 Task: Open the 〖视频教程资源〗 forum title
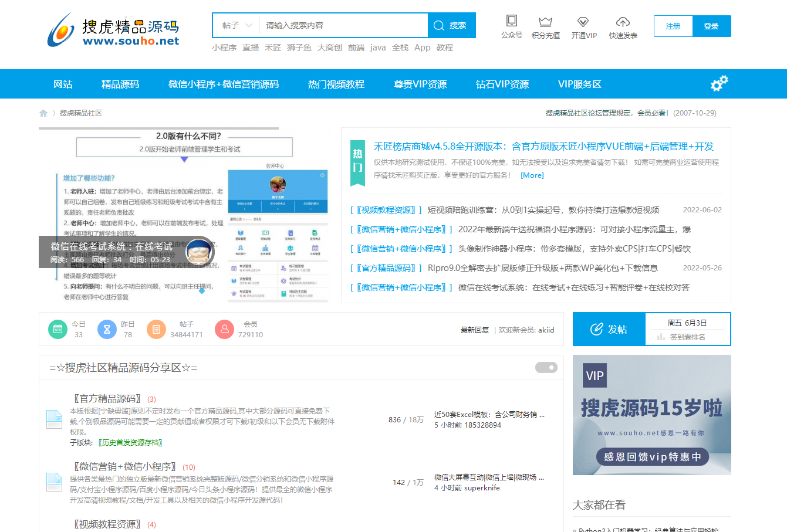point(107,524)
